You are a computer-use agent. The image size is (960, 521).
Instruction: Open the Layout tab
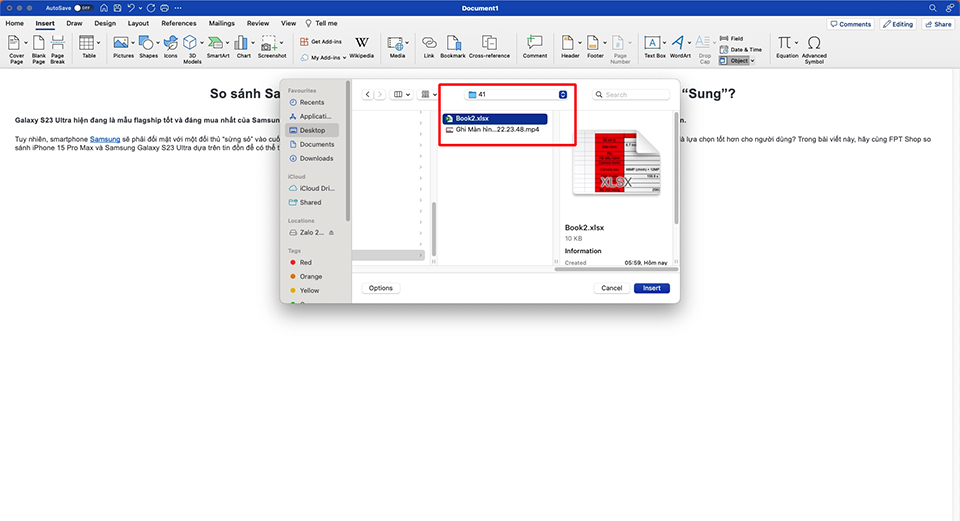(x=138, y=23)
